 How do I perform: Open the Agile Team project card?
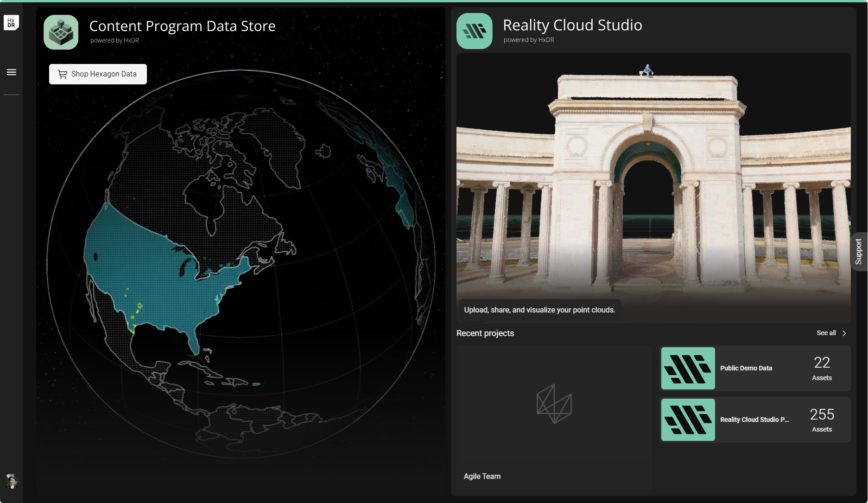pyautogui.click(x=554, y=417)
